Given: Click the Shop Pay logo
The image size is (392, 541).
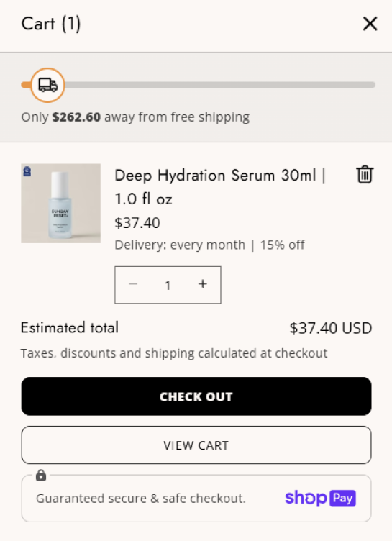Looking at the screenshot, I should (320, 499).
